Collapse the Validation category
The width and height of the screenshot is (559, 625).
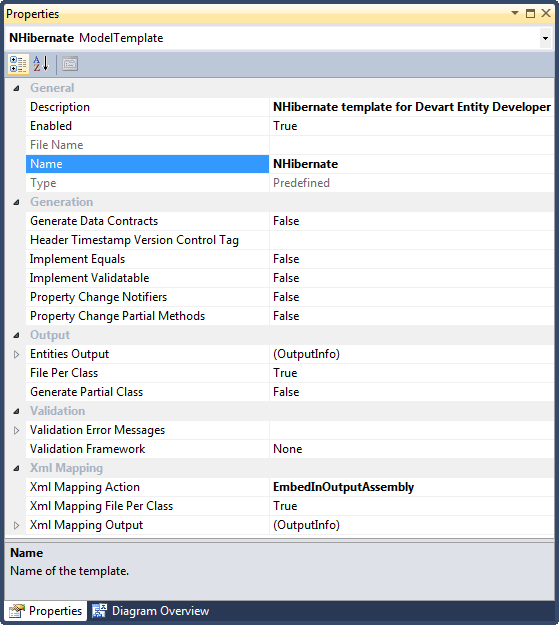pyautogui.click(x=16, y=411)
